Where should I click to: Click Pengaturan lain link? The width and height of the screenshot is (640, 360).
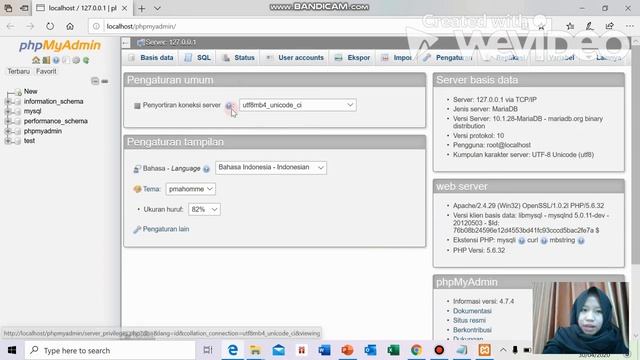[166, 229]
